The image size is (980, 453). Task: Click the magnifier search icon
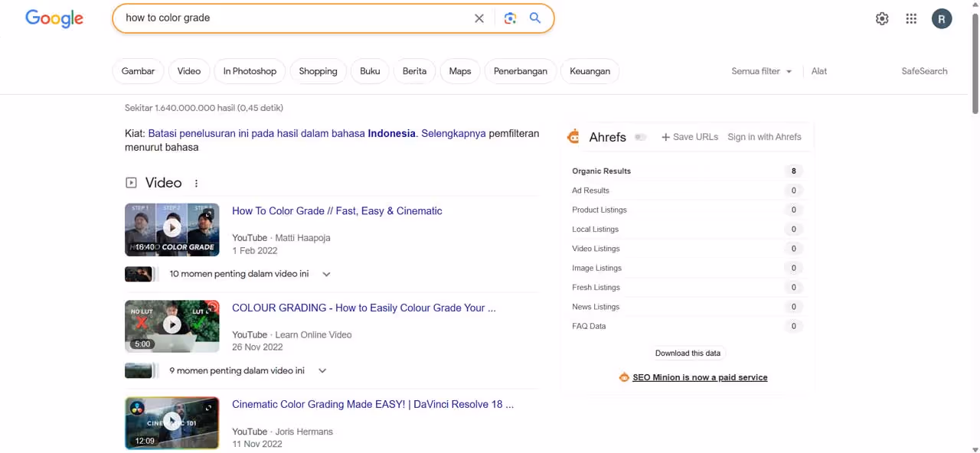pyautogui.click(x=535, y=18)
